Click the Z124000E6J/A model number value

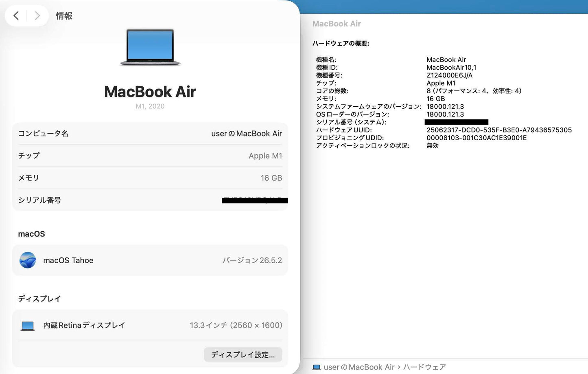(x=450, y=75)
